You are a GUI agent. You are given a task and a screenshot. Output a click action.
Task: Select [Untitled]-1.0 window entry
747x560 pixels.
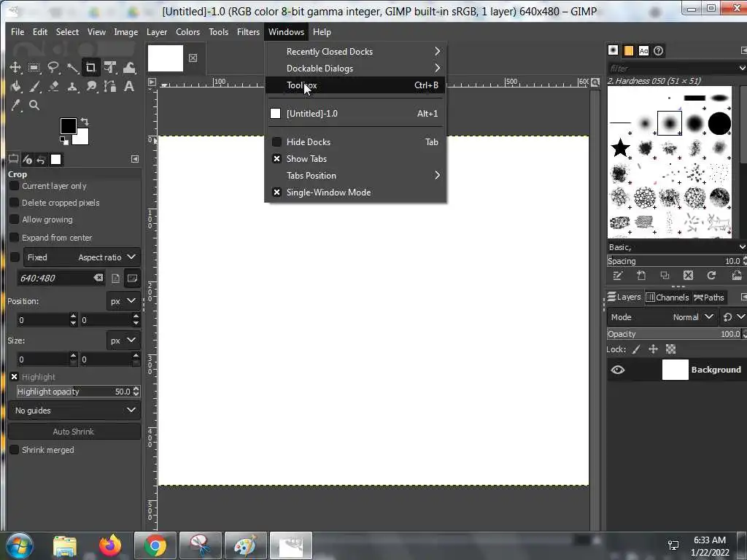tap(355, 113)
